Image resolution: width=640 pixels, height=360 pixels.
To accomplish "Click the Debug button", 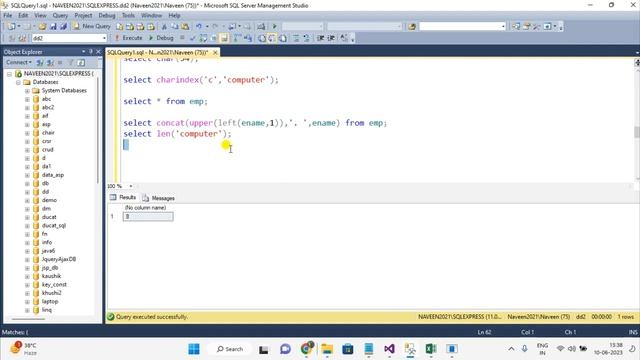I will coord(161,38).
